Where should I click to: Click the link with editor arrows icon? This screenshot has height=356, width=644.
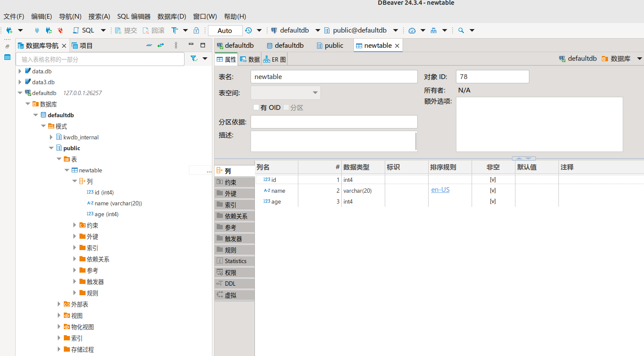click(161, 45)
